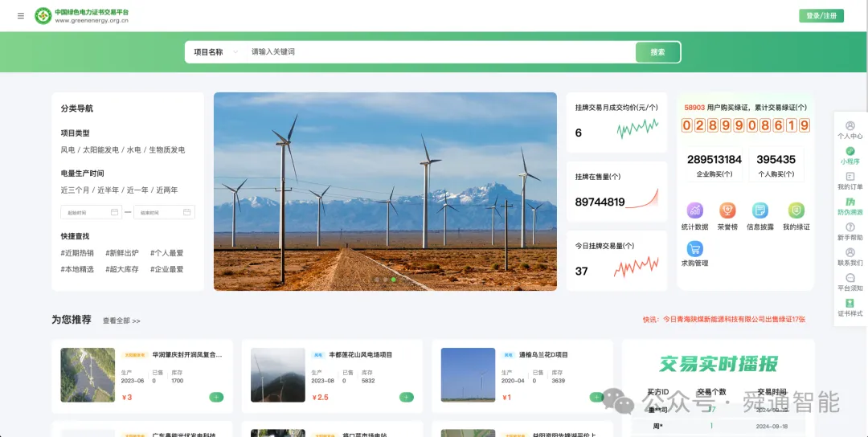Viewport: 868px width, 437px height.
Task: Click the 挂牌交易月成交均价 trend chart
Action: coord(637,129)
